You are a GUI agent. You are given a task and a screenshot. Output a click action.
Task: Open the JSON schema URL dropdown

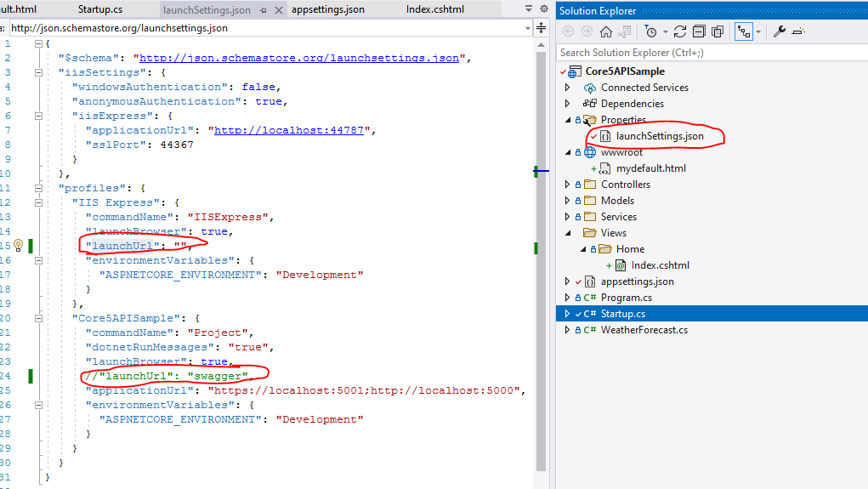[528, 28]
